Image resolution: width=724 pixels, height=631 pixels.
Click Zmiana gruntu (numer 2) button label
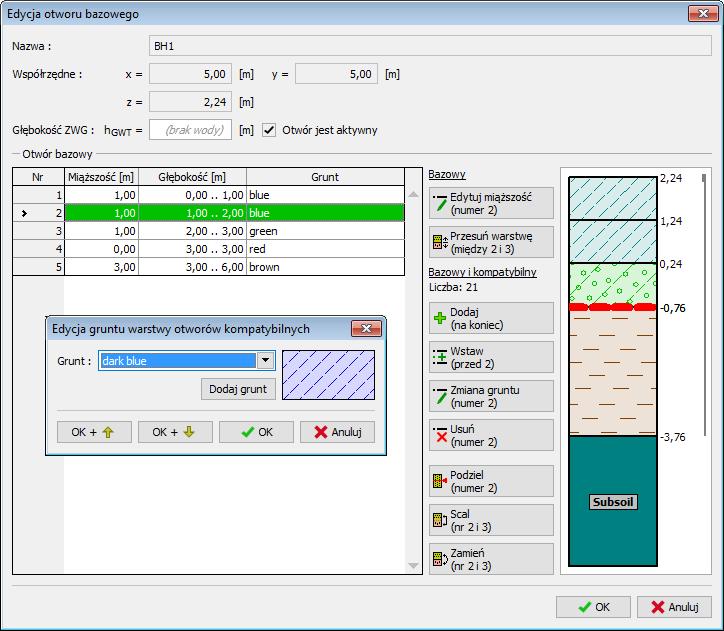coord(485,397)
